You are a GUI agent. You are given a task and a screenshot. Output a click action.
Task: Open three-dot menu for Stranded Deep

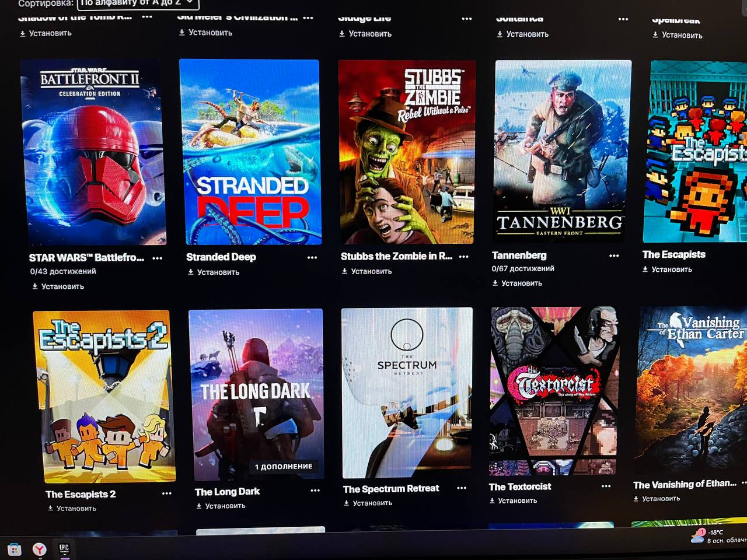click(312, 257)
